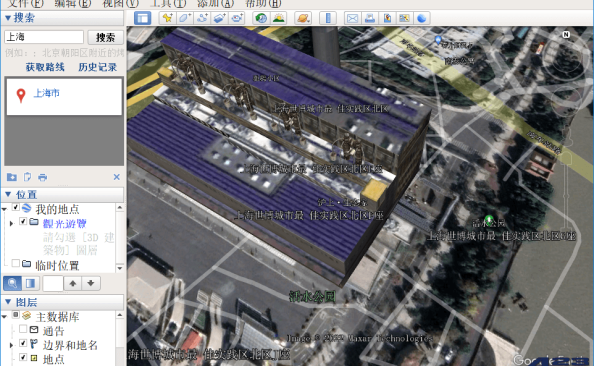Open the 视图(V) menu
The image size is (594, 366).
pyautogui.click(x=121, y=4)
